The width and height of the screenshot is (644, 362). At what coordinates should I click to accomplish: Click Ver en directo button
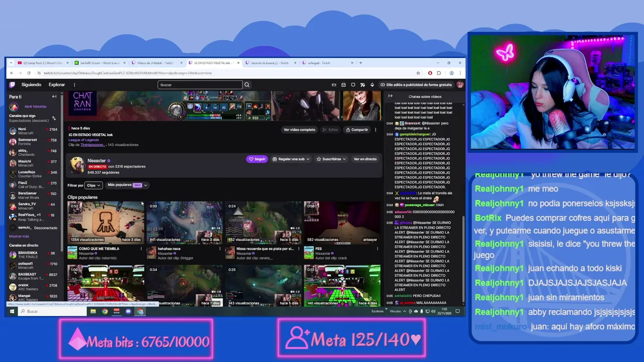[365, 159]
